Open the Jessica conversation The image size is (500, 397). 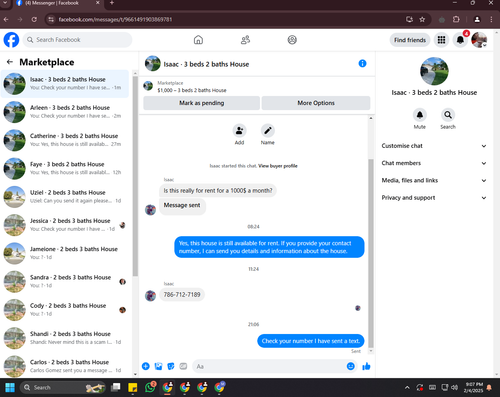click(65, 225)
